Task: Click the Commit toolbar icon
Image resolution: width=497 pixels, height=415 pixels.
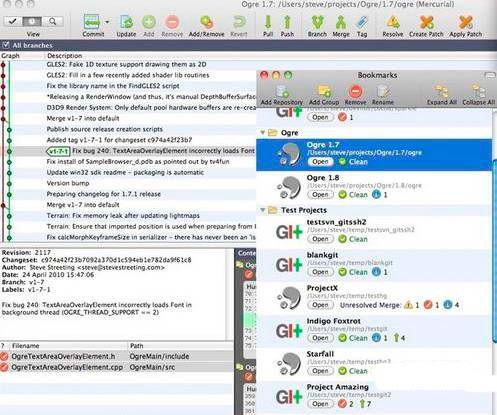Action: (92, 22)
